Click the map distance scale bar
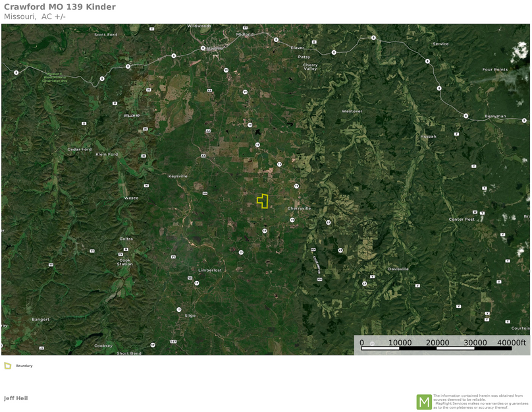This screenshot has width=532, height=412. (442, 345)
